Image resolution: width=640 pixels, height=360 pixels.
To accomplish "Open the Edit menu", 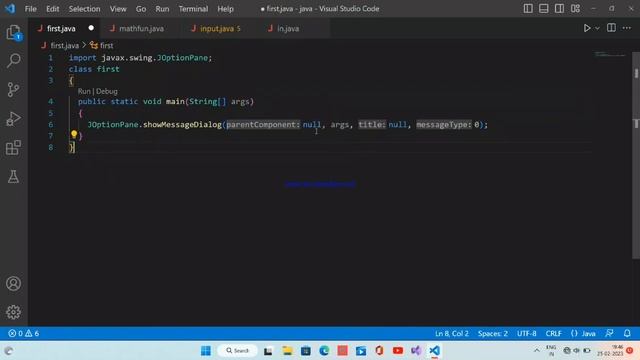I will pos(52,9).
